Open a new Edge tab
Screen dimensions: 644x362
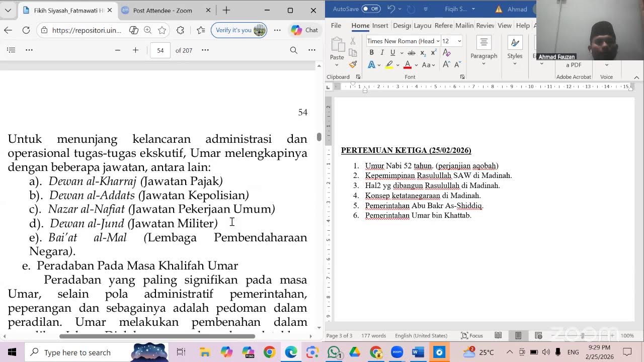pyautogui.click(x=226, y=10)
